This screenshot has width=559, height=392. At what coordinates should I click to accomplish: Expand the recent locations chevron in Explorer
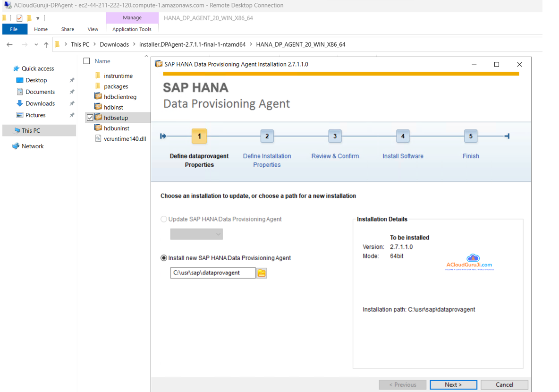click(36, 45)
